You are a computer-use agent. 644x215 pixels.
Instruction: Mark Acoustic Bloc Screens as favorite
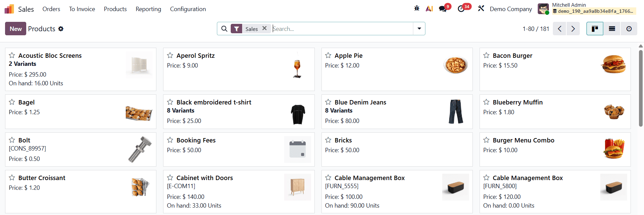click(x=12, y=55)
